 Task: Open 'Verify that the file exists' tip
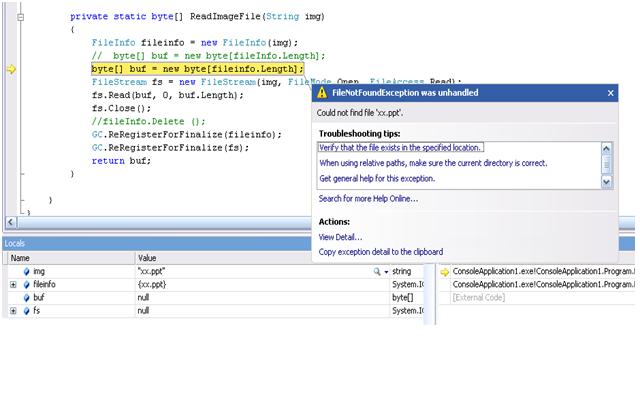pos(400,147)
